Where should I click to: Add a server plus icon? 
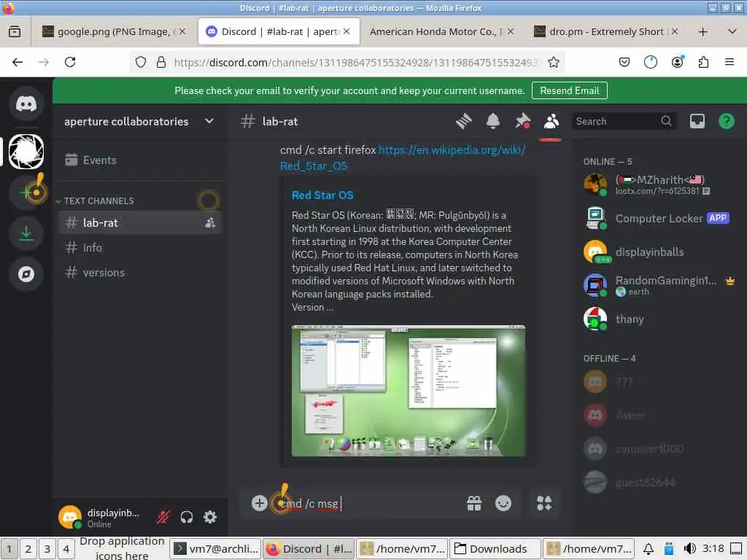(26, 192)
